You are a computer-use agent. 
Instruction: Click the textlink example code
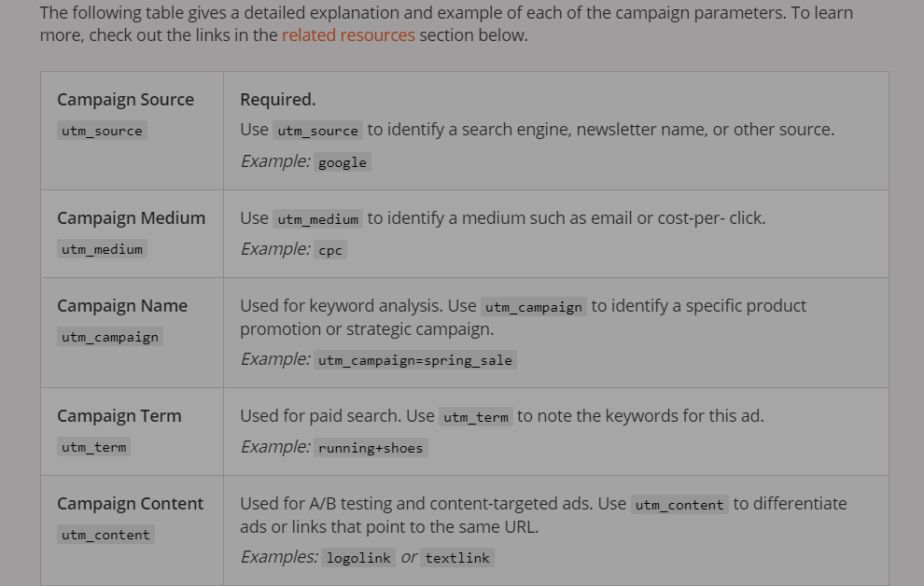(x=457, y=558)
